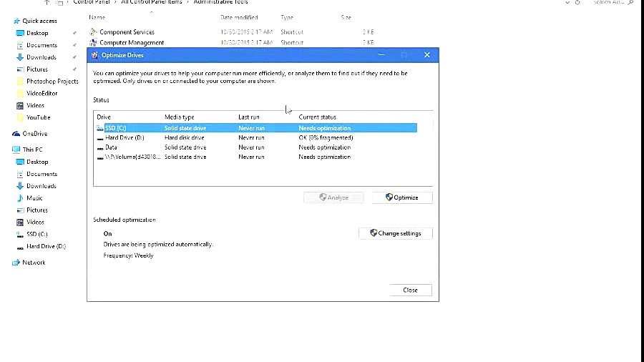Open Downloads icon under This PC

[20, 186]
